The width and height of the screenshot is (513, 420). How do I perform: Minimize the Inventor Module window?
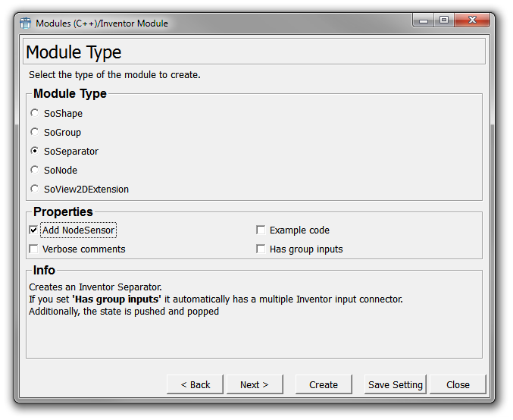(424, 20)
